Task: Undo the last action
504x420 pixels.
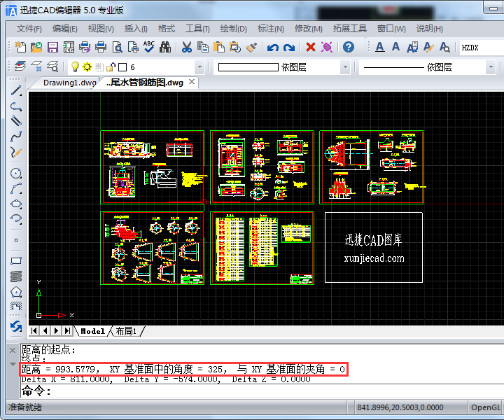Action: tap(273, 48)
